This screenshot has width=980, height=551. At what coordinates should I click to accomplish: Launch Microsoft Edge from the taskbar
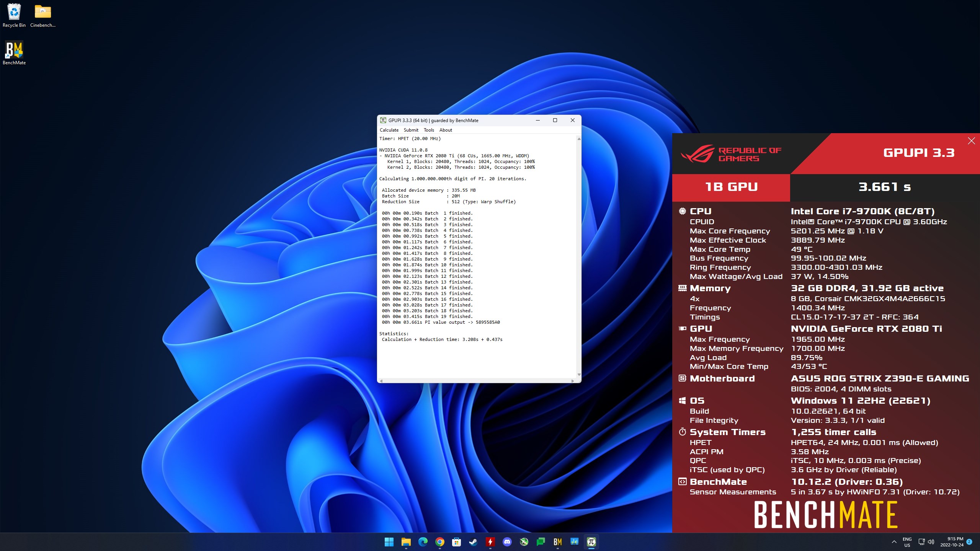[x=423, y=542]
